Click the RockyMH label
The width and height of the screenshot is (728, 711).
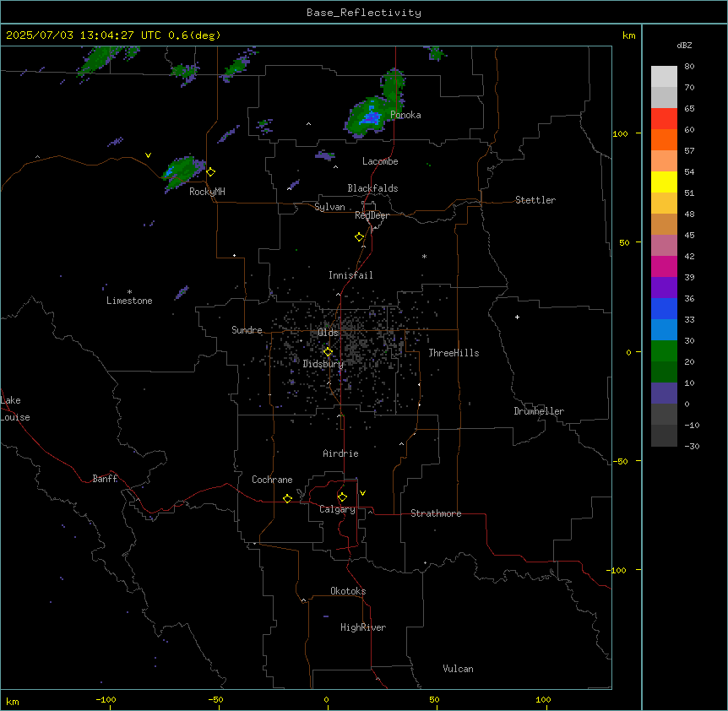(207, 192)
